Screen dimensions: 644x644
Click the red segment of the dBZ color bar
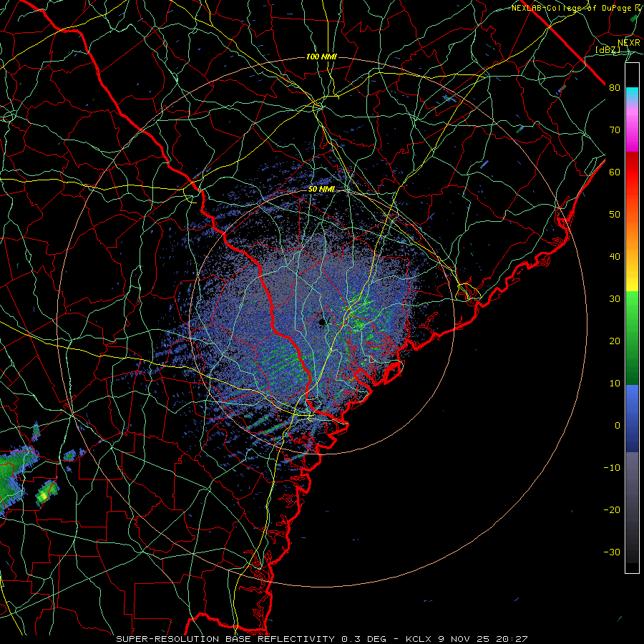pos(632,172)
